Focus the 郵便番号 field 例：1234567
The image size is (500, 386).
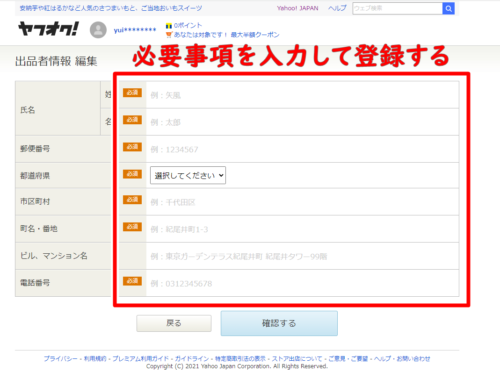(302, 149)
